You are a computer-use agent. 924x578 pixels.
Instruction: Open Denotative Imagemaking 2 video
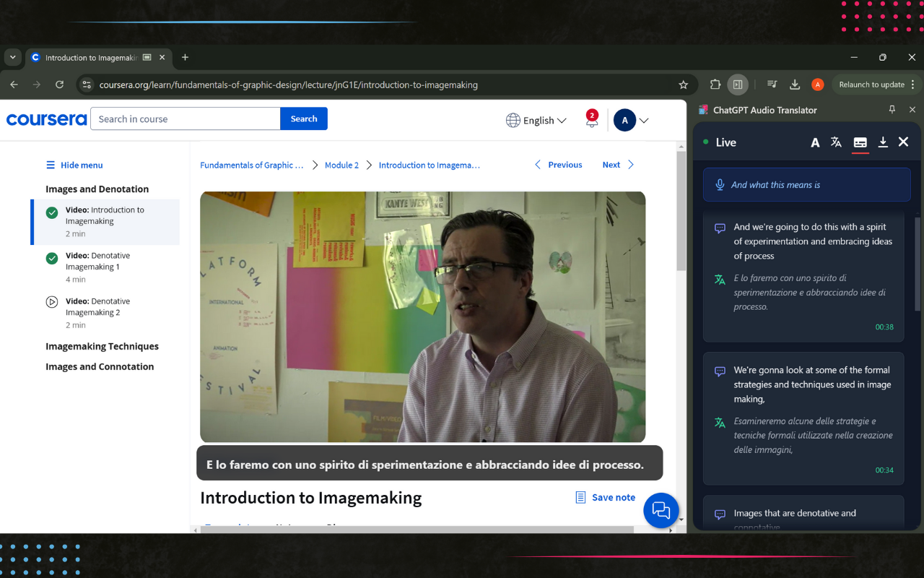(x=97, y=307)
